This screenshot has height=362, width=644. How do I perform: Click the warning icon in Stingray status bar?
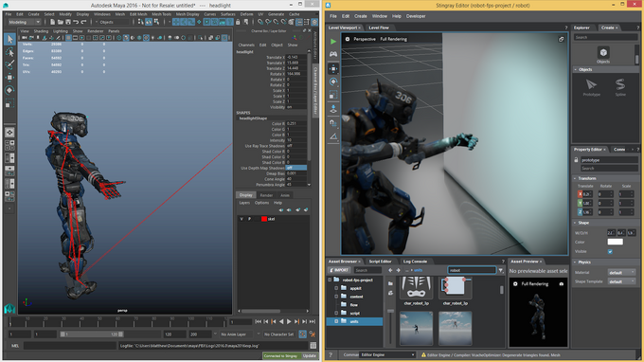pyautogui.click(x=423, y=355)
